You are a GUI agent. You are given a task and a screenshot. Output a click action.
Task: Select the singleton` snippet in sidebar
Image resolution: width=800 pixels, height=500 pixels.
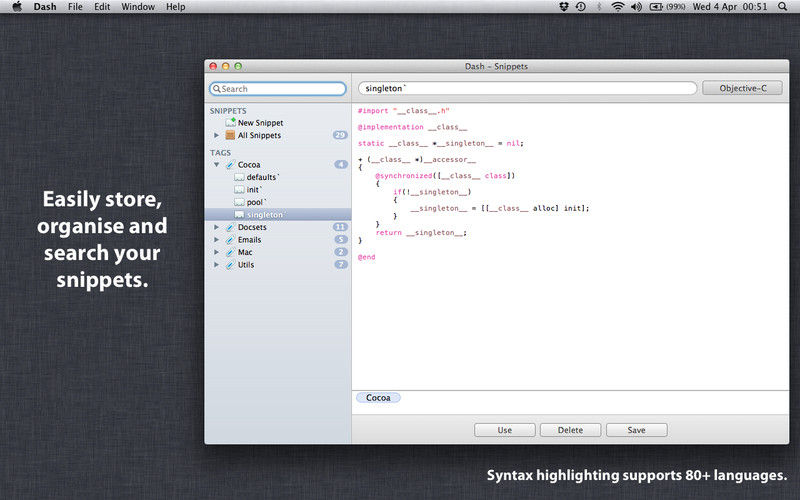pyautogui.click(x=278, y=215)
